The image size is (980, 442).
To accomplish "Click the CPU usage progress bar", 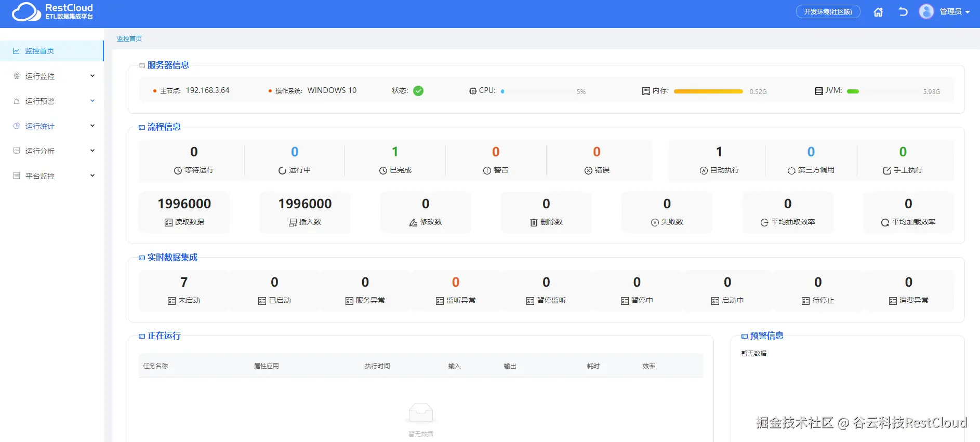I will pyautogui.click(x=537, y=91).
